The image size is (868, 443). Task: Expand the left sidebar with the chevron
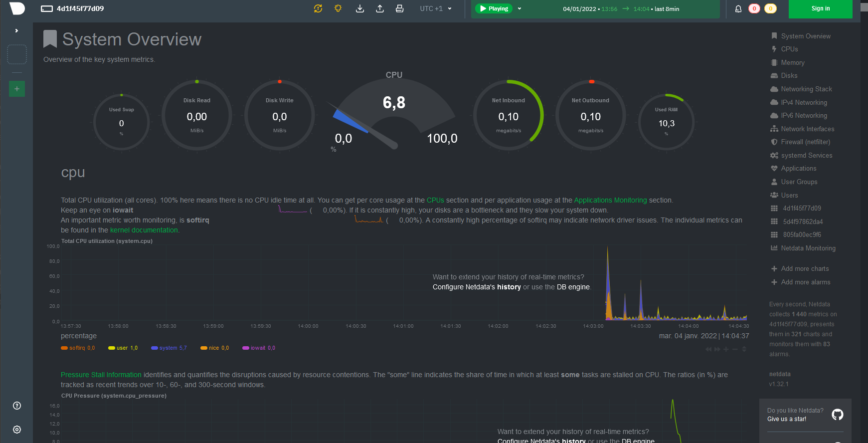[16, 31]
